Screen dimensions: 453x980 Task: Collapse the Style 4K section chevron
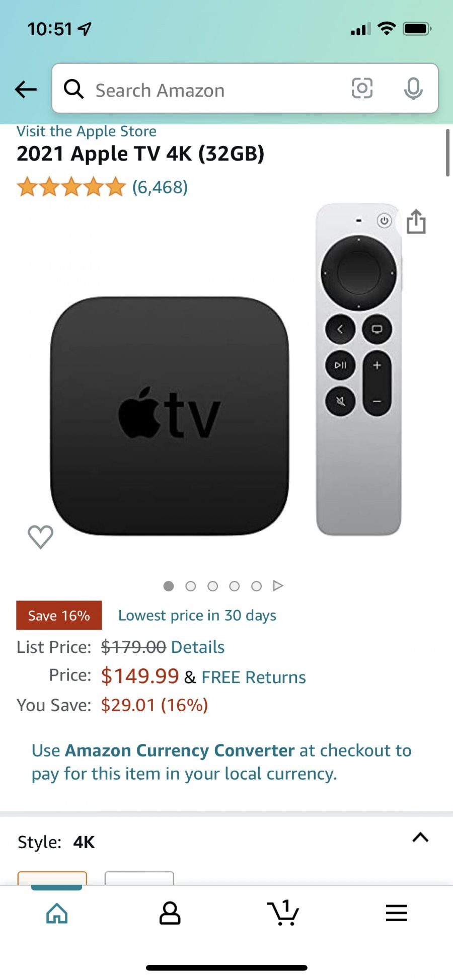420,838
